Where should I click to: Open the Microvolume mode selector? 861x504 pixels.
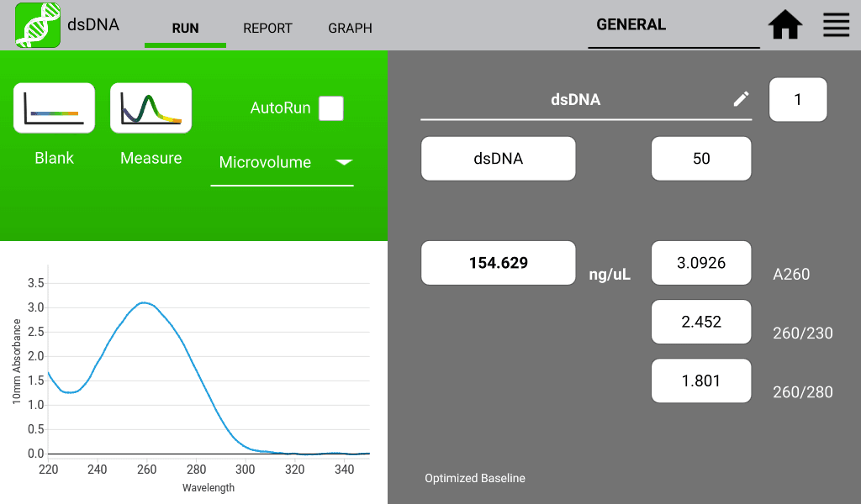click(x=265, y=162)
